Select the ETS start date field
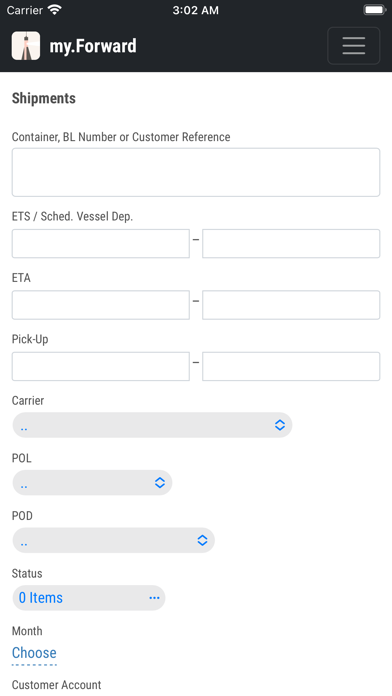 point(101,243)
